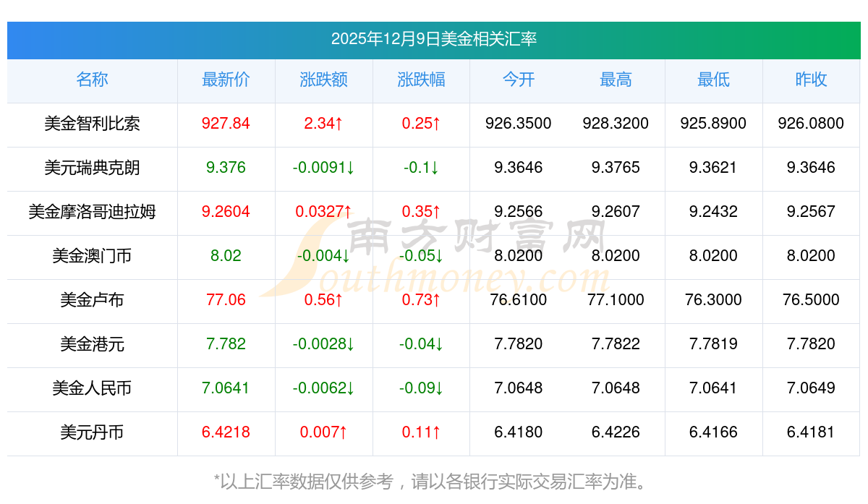Click low value 76.3000
Viewport: 868px width, 504px height.
[713, 300]
